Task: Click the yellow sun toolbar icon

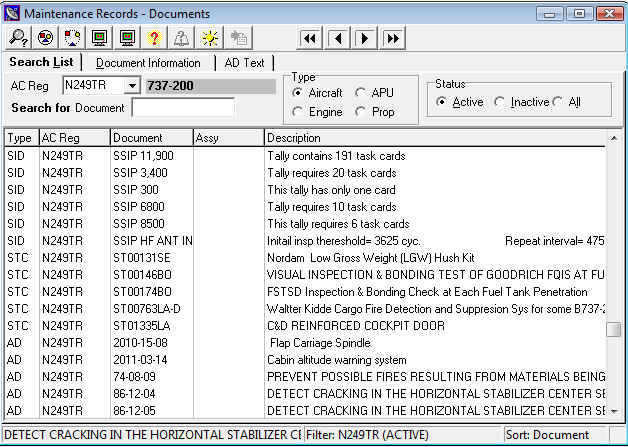Action: [210, 38]
